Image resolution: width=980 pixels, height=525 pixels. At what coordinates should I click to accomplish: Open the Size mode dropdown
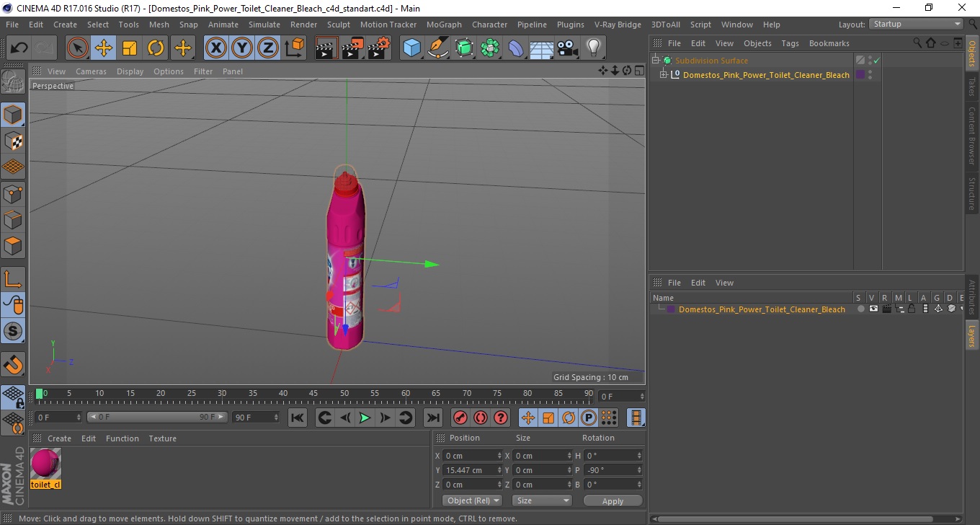[x=542, y=500]
